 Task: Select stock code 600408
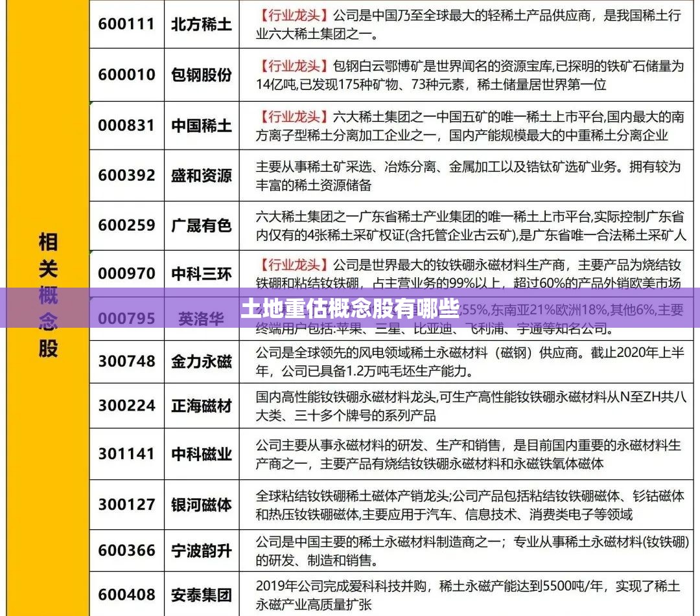[126, 595]
